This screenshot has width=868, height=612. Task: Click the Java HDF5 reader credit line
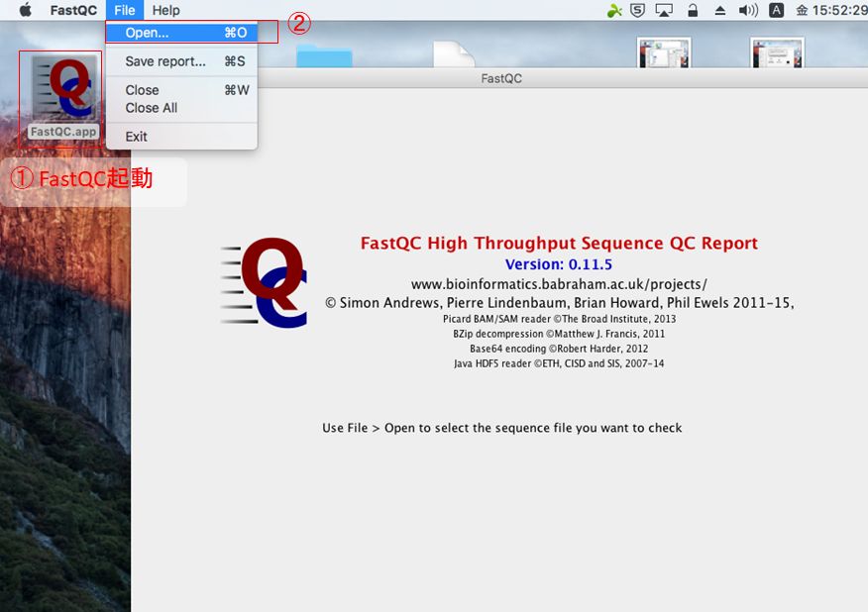[x=559, y=363]
